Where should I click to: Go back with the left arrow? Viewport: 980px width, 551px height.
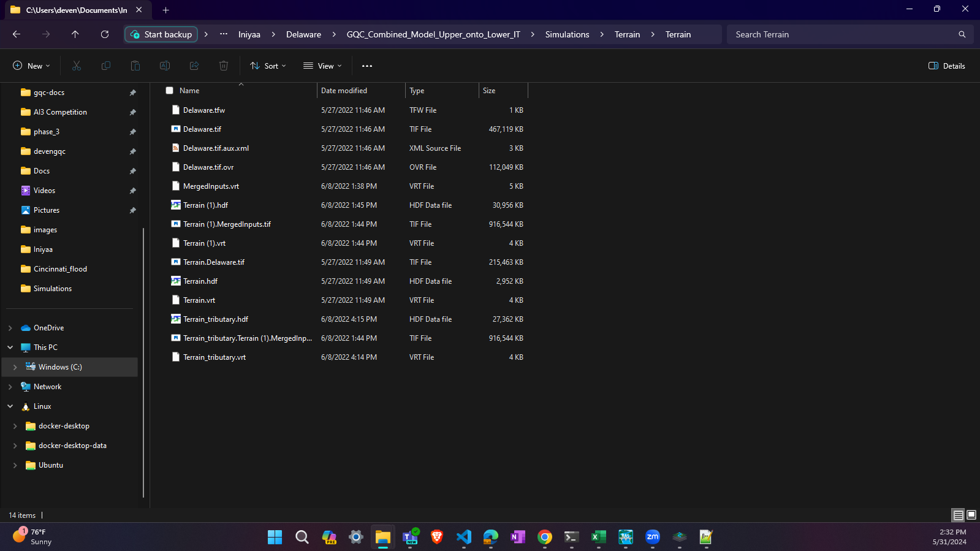[17, 34]
